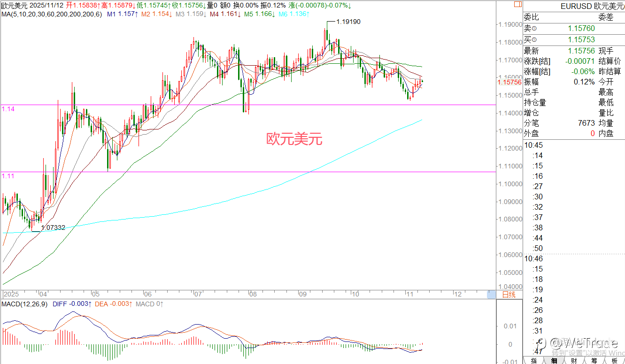Click the DEA -0.003 value
This screenshot has width=625, height=364.
point(113,304)
